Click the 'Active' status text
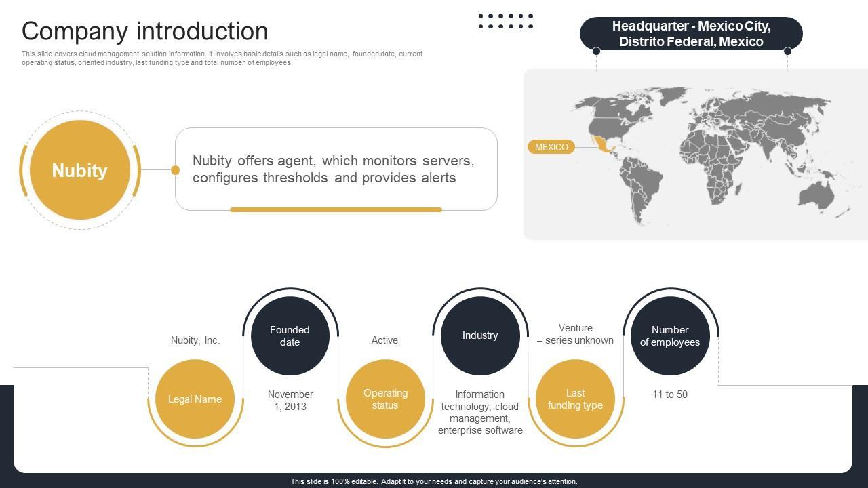 pyautogui.click(x=384, y=340)
